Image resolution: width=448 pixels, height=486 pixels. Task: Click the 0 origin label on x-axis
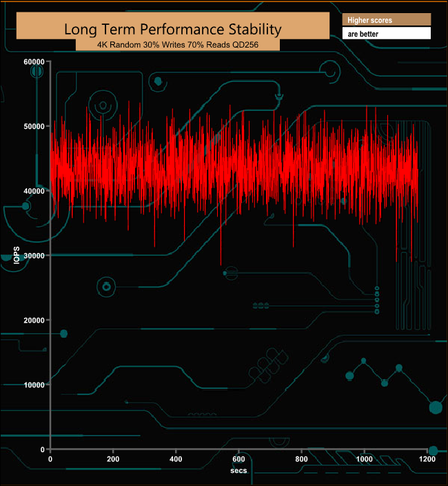click(50, 459)
